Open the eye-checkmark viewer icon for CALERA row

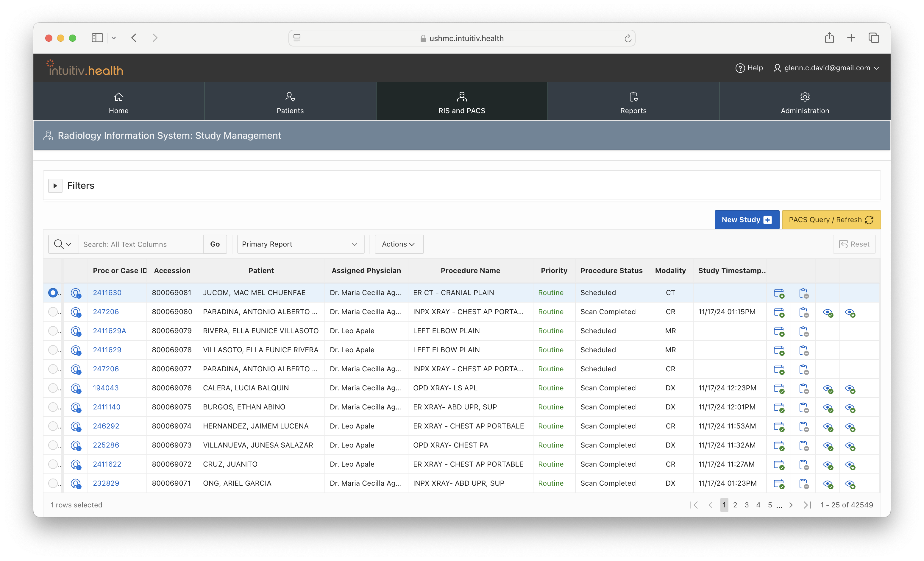coord(828,389)
